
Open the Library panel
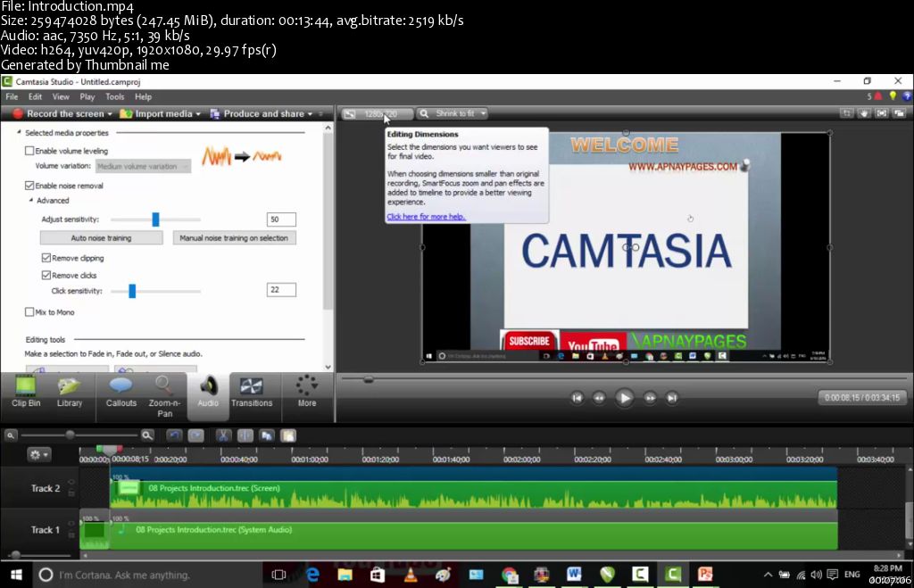point(70,392)
